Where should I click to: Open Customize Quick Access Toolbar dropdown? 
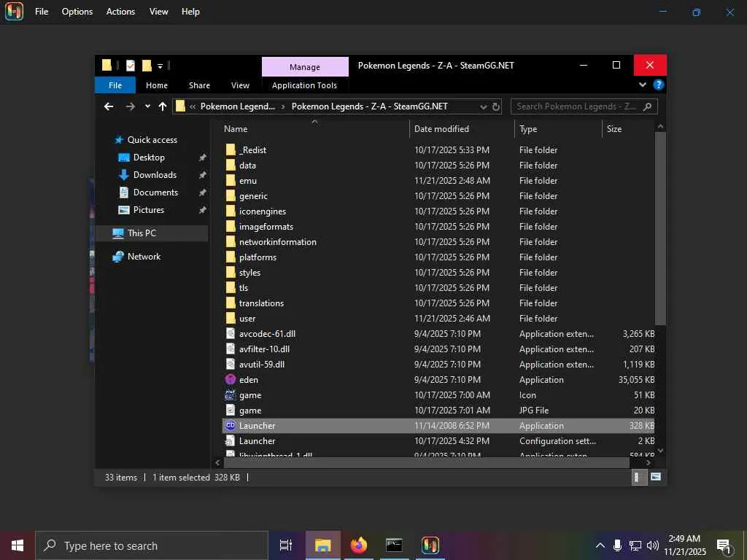coord(160,66)
